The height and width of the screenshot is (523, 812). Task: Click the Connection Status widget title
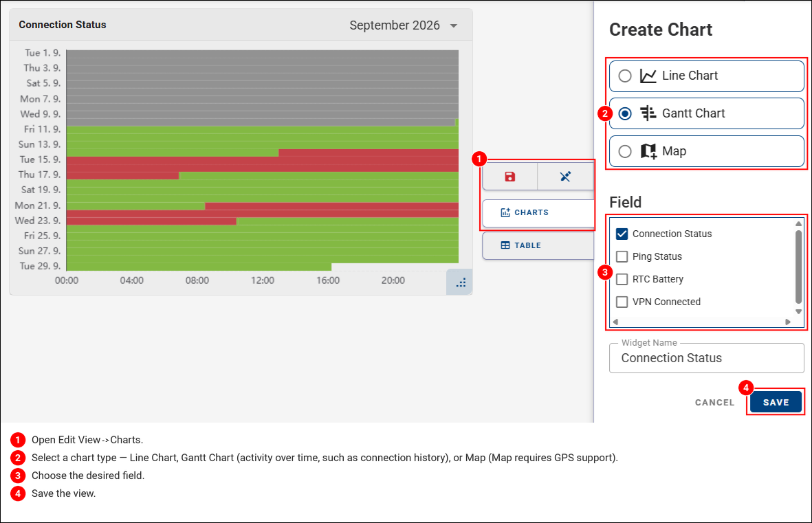pos(63,25)
